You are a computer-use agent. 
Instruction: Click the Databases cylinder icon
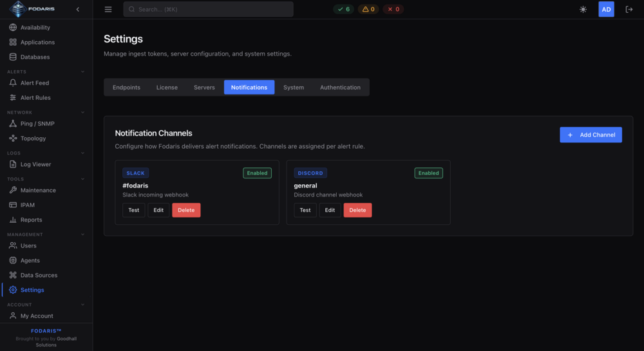coord(13,57)
